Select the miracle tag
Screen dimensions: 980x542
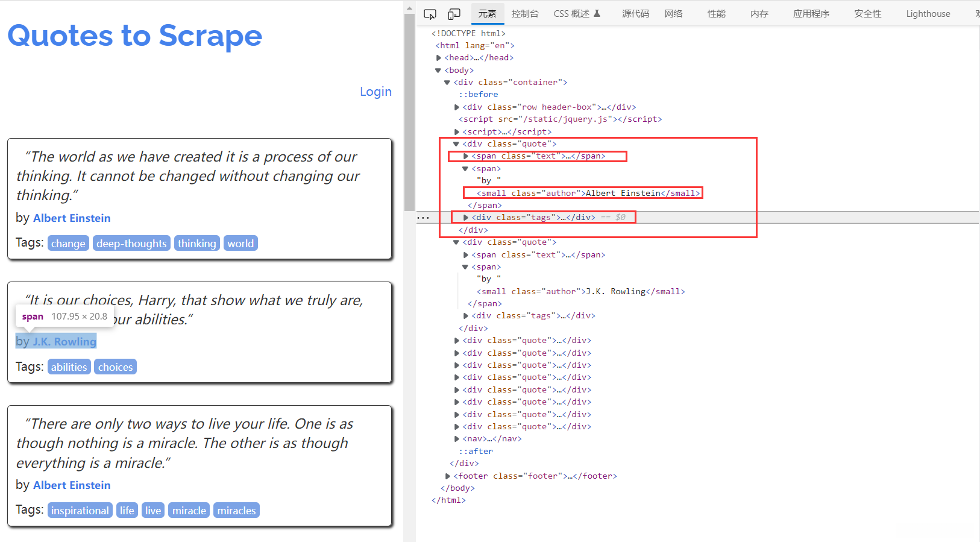189,511
